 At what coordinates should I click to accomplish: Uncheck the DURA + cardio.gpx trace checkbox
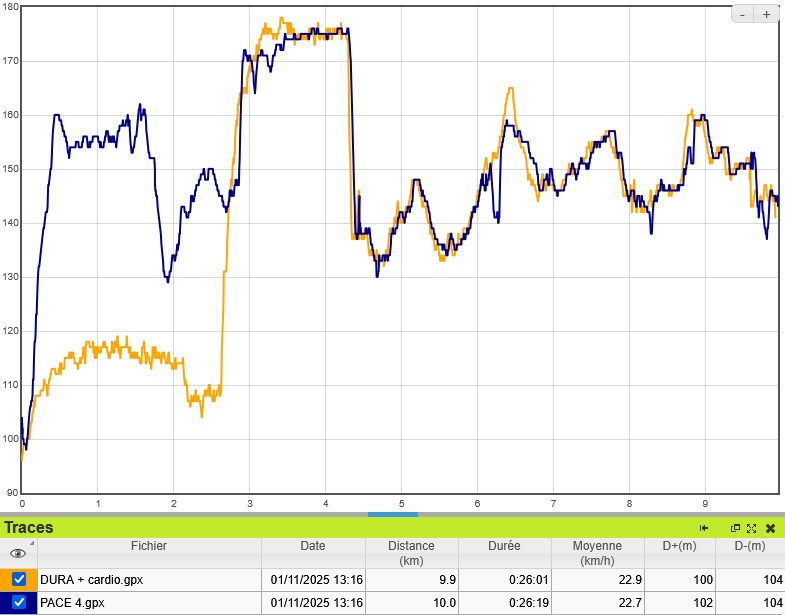click(x=19, y=579)
